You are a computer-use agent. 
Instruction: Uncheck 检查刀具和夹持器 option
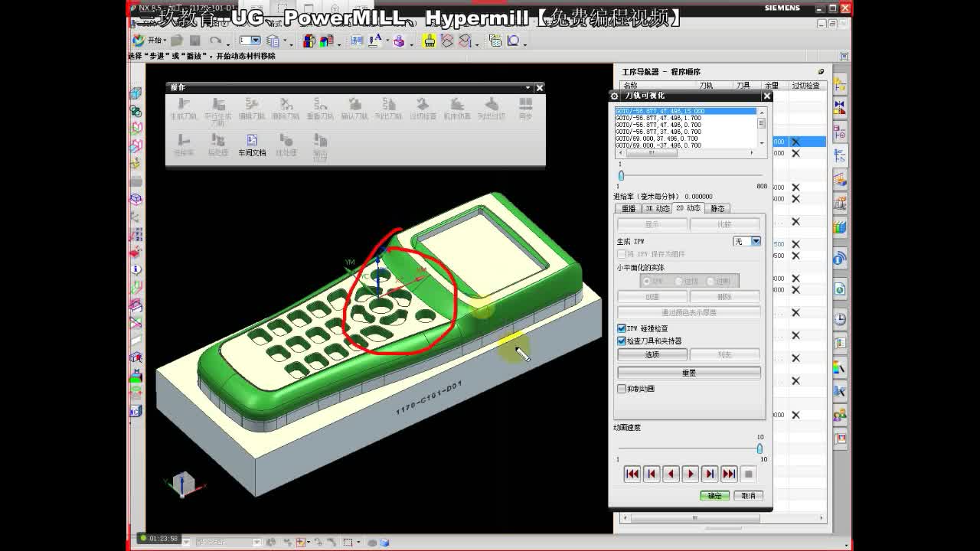click(x=621, y=341)
